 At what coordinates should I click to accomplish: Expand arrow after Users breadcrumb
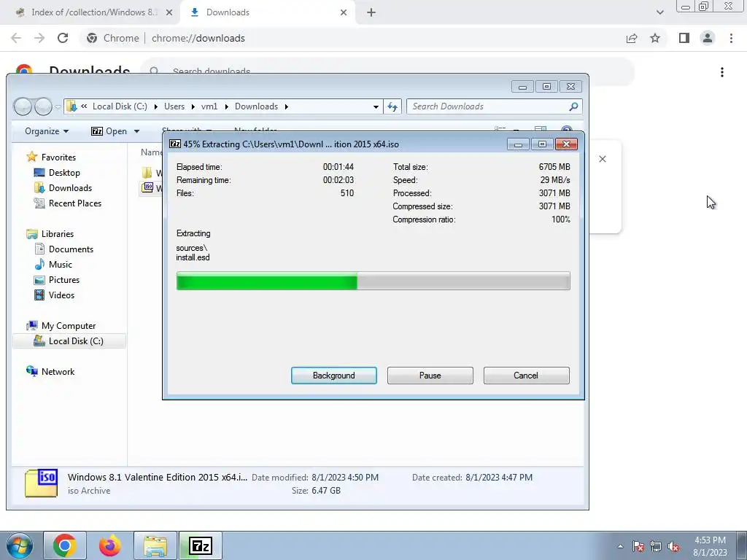[193, 106]
